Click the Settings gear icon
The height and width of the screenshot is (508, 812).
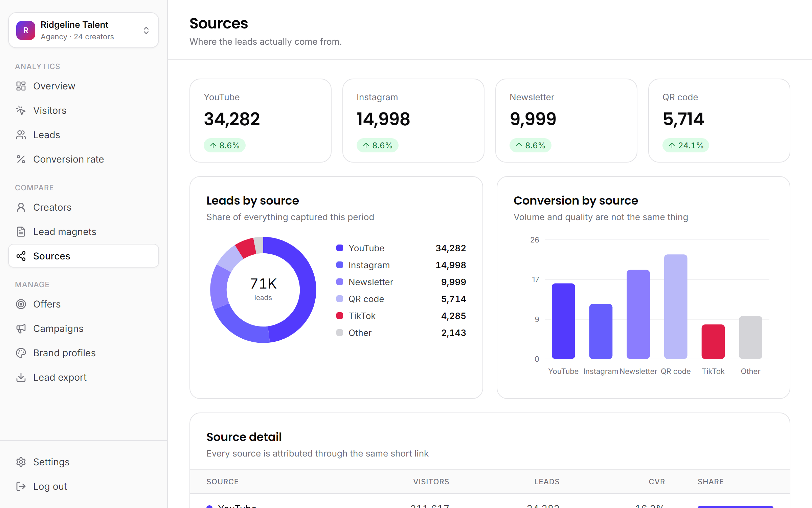click(21, 462)
